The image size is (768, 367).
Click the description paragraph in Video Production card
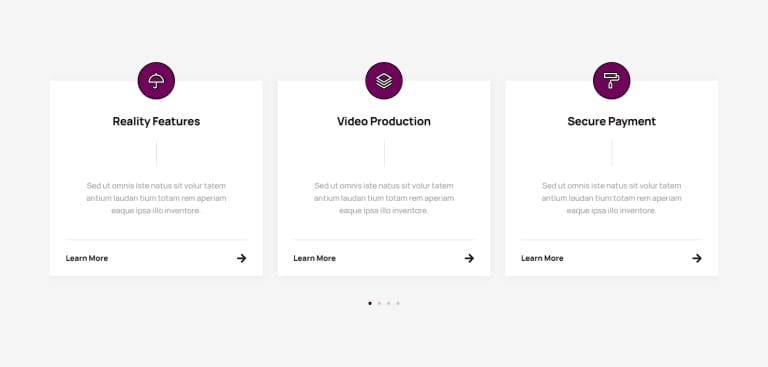384,198
